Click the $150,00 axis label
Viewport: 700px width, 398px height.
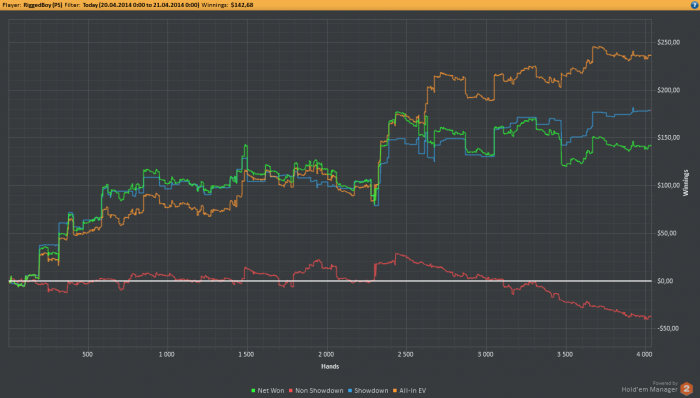(668, 138)
